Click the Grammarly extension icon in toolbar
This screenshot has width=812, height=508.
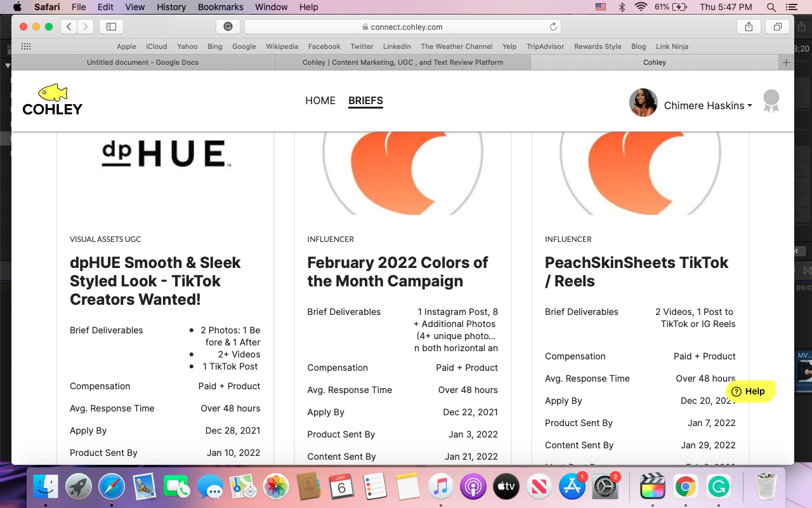pyautogui.click(x=228, y=27)
